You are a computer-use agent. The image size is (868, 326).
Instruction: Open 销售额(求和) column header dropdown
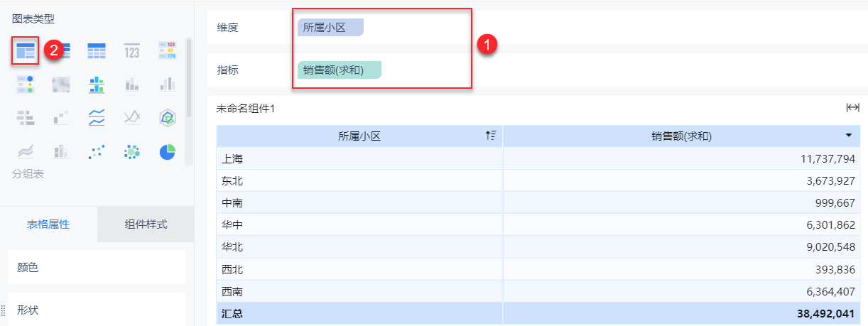848,135
